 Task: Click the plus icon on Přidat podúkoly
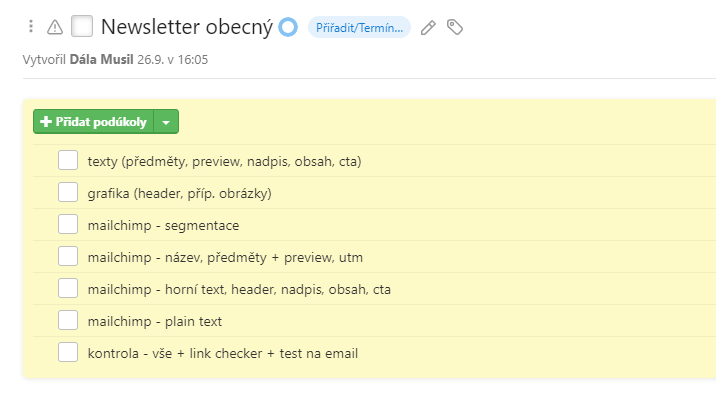tap(46, 121)
